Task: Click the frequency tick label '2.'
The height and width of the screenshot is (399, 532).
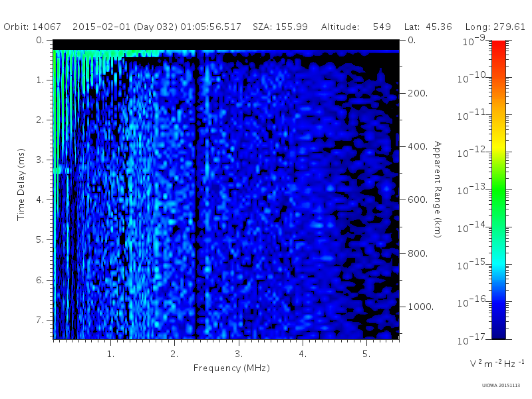Action: 174,354
